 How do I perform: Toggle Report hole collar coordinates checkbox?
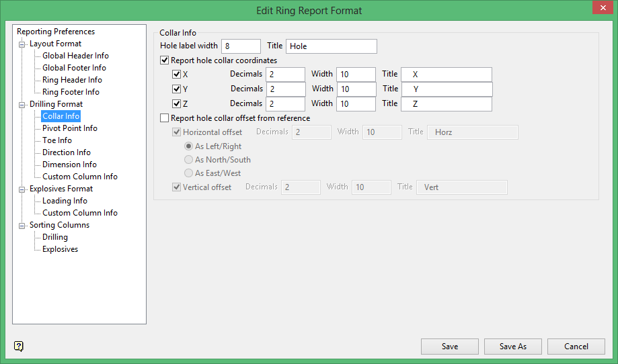click(x=165, y=60)
